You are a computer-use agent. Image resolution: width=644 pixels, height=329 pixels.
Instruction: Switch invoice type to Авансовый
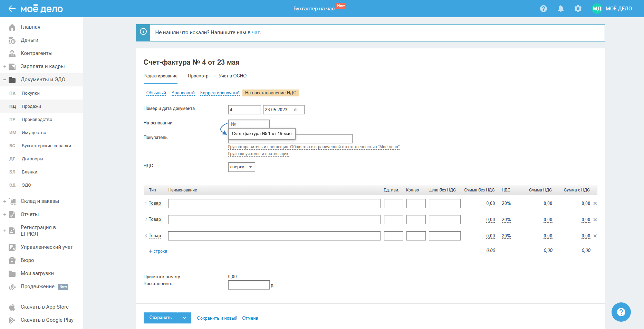(183, 93)
